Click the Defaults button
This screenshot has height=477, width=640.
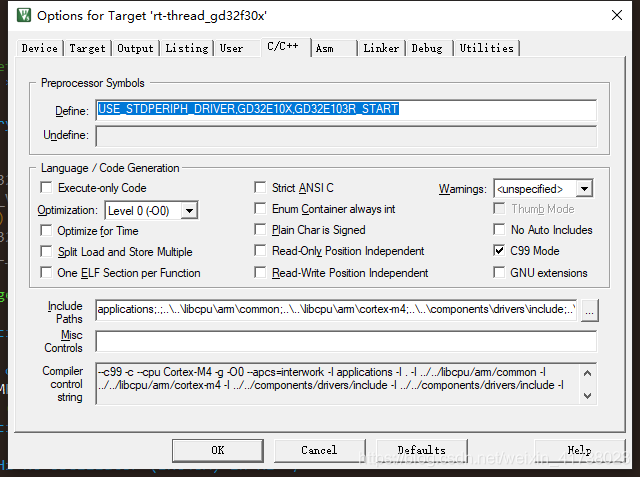[422, 450]
